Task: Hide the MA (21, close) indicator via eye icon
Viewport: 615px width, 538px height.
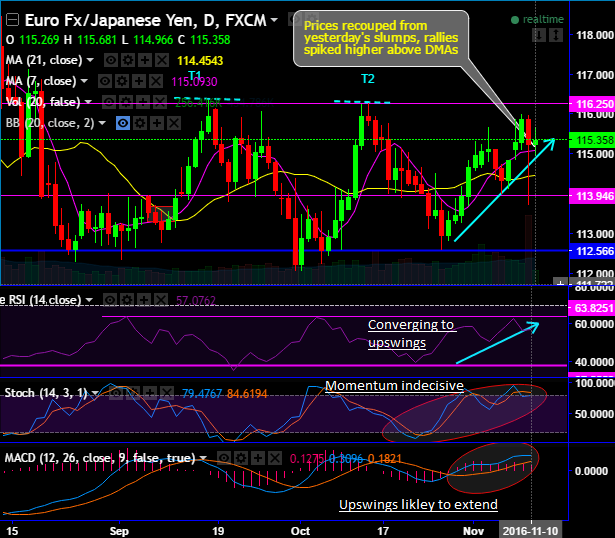Action: pyautogui.click(x=111, y=60)
